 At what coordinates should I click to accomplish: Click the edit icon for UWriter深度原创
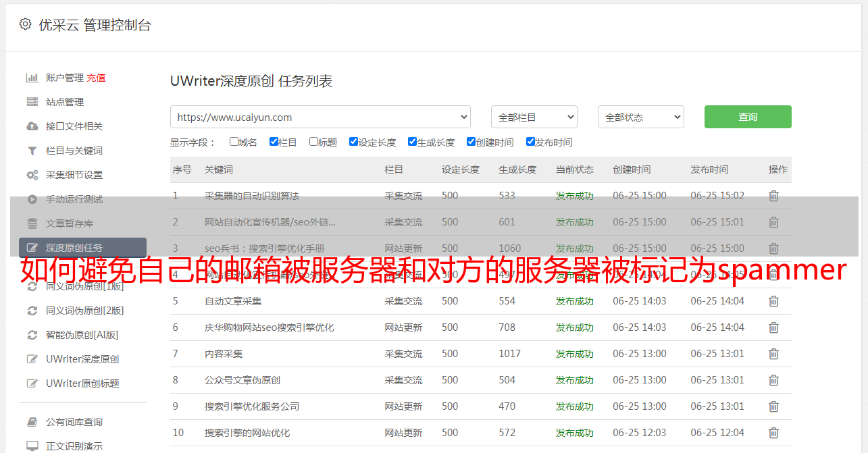[x=32, y=359]
